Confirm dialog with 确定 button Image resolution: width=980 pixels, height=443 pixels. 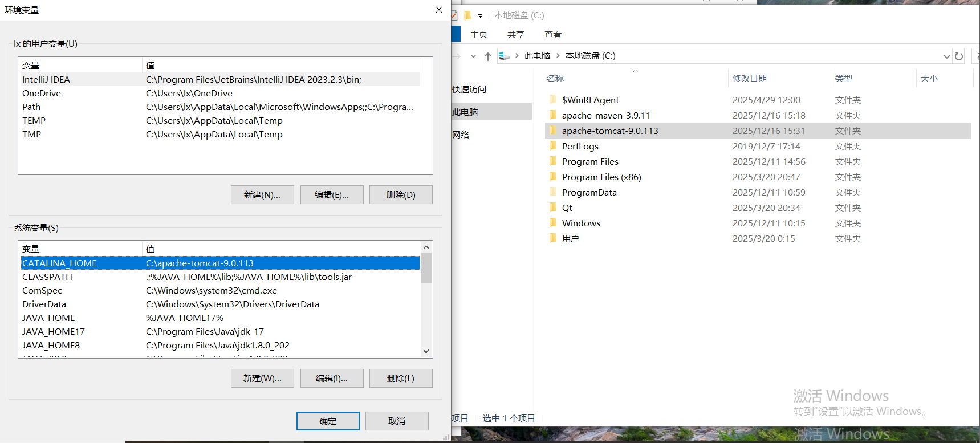pyautogui.click(x=328, y=421)
